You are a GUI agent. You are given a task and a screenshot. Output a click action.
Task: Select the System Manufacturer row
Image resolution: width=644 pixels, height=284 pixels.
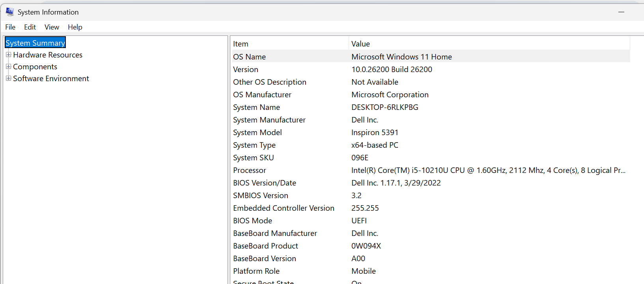[430, 120]
